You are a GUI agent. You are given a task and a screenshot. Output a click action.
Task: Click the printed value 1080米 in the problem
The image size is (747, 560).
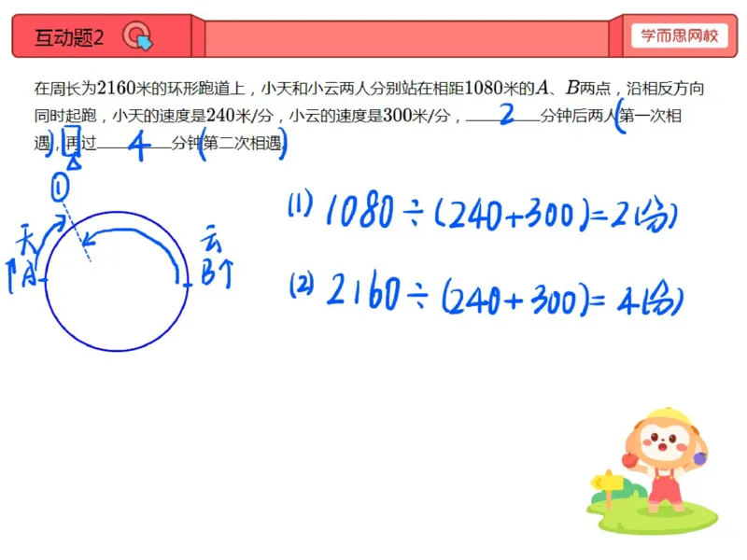491,88
